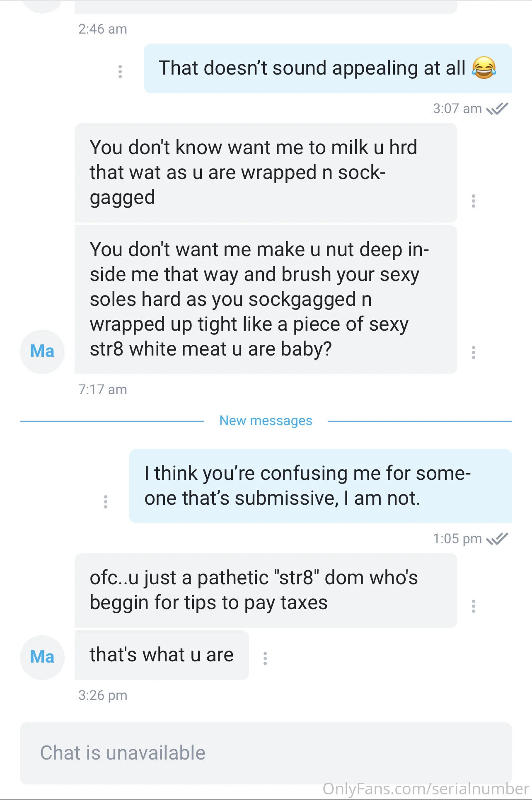The width and height of the screenshot is (532, 801).
Task: Click the OnlyFans.com/serialnumber watermark link
Action: [426, 789]
